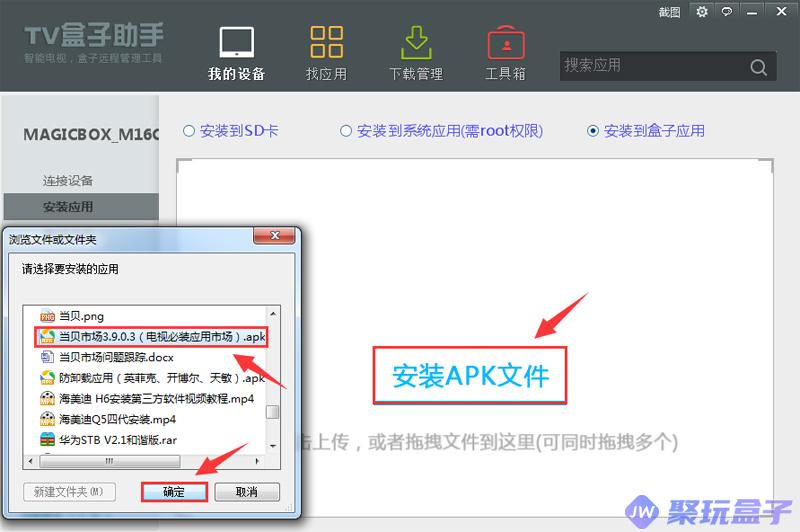
Task: Click the APK icon of 防卸载应用
Action: [x=47, y=378]
